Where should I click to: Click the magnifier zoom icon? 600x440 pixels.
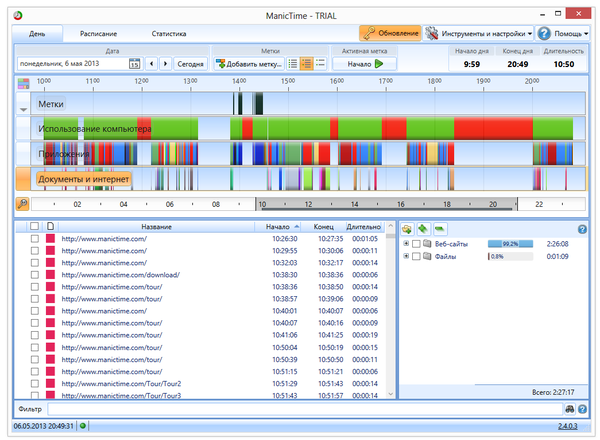point(23,204)
